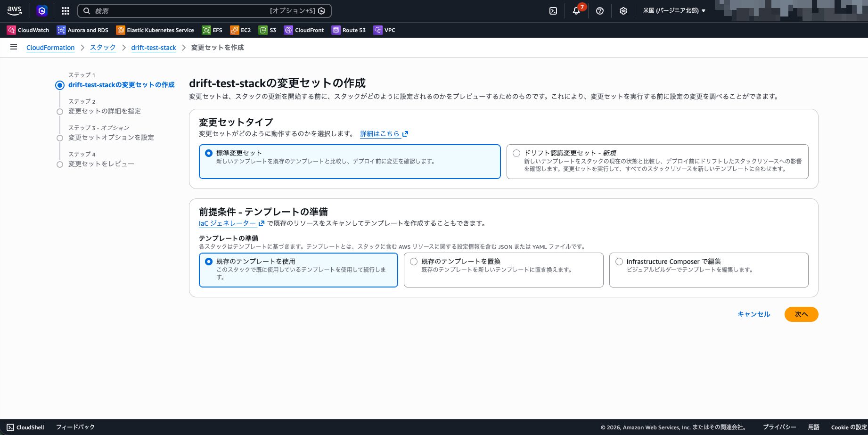Click the AWS 検索 search field
The image size is (868, 435).
tap(179, 11)
